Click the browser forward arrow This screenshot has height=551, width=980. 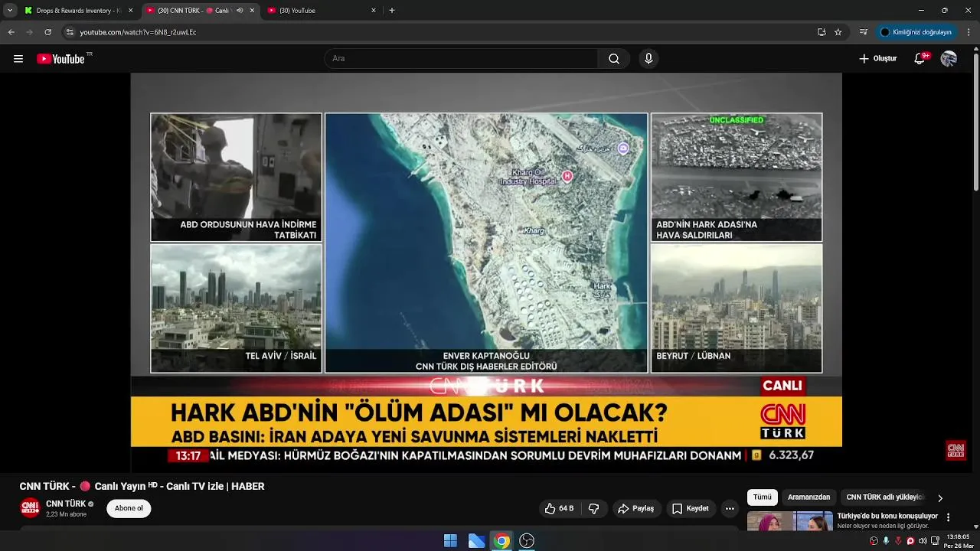coord(29,32)
